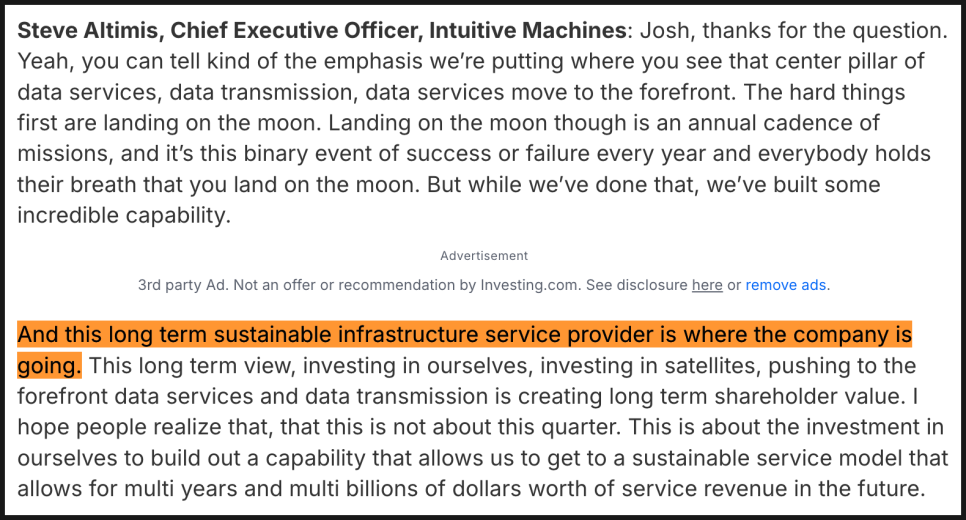966x520 pixels.
Task: Click the words "incredible capability."
Action: (x=124, y=215)
